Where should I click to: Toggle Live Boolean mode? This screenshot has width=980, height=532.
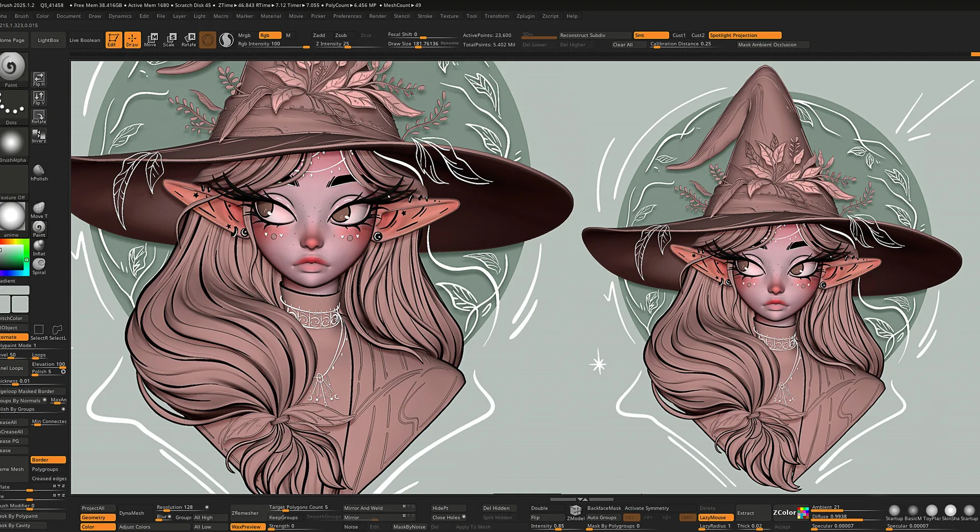click(85, 40)
